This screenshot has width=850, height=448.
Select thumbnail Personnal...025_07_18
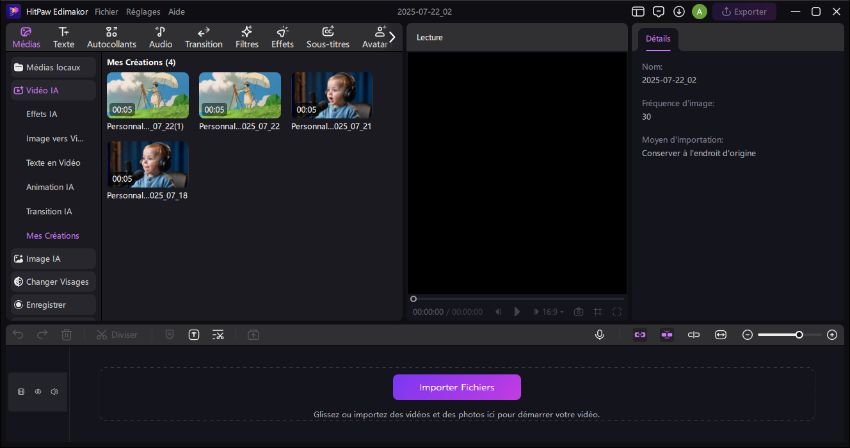click(x=148, y=165)
